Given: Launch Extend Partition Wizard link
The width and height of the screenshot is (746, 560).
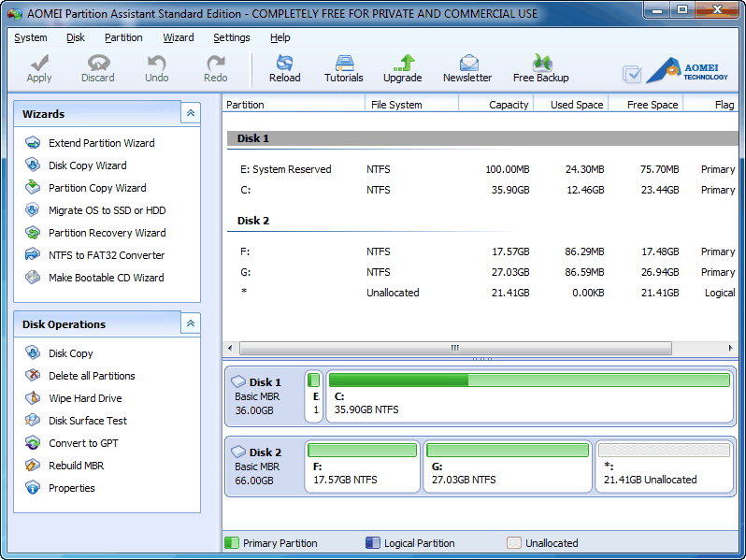Looking at the screenshot, I should coord(101,143).
